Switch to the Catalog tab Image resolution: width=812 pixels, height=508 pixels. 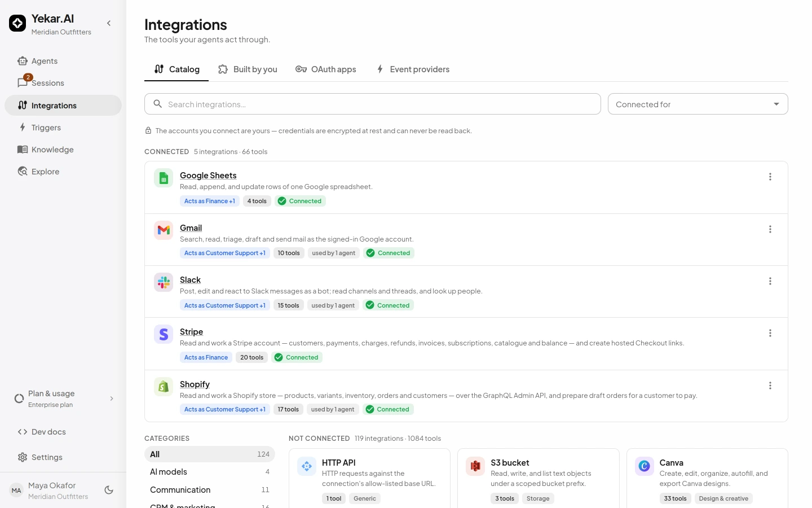point(176,69)
